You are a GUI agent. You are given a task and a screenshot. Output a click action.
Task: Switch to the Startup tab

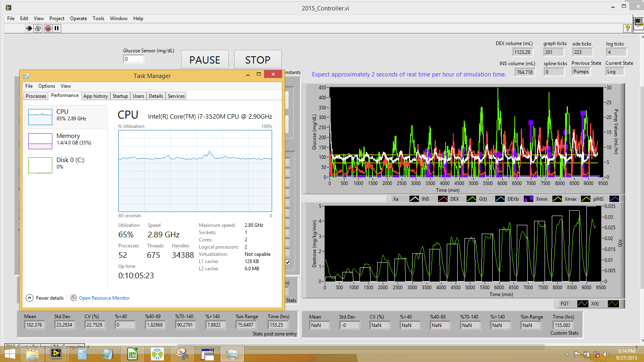(x=120, y=96)
